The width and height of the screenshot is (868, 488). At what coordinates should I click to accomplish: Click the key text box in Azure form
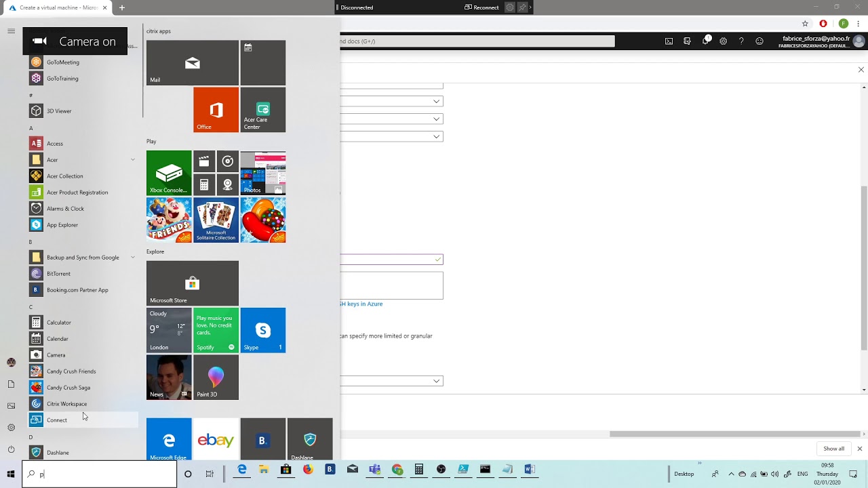click(x=392, y=285)
